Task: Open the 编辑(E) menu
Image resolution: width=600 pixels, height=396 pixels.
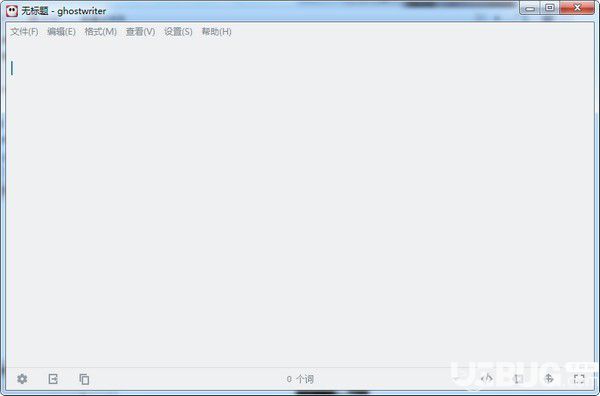Action: point(61,31)
